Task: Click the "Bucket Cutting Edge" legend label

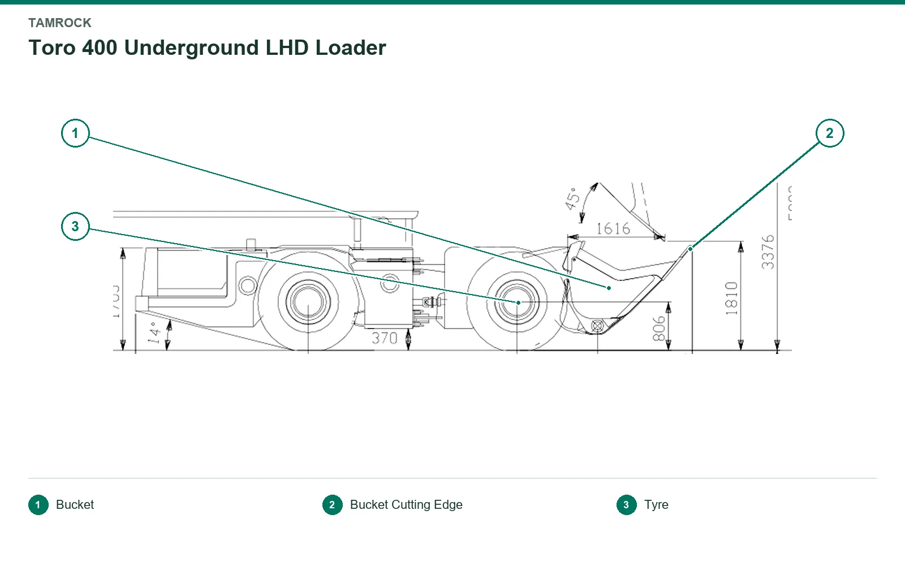Action: [x=406, y=505]
